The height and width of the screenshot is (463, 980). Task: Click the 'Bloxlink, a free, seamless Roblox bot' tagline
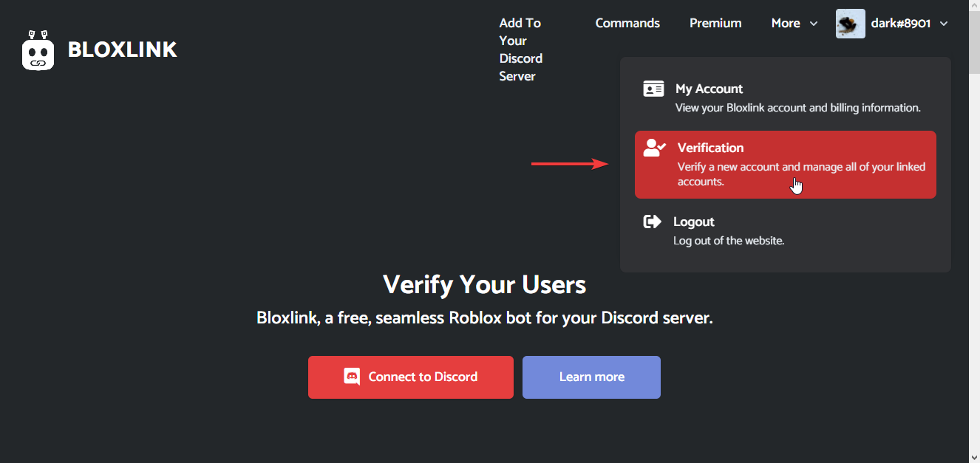tap(485, 318)
